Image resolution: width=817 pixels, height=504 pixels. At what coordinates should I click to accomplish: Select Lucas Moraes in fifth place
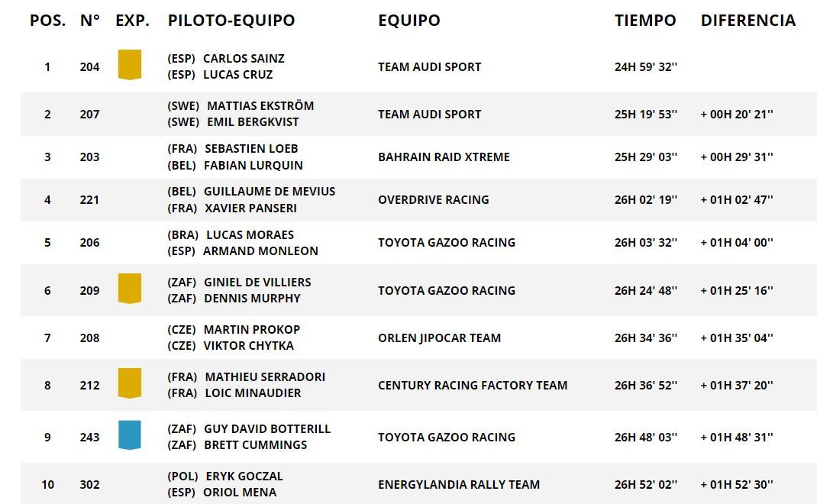[250, 235]
